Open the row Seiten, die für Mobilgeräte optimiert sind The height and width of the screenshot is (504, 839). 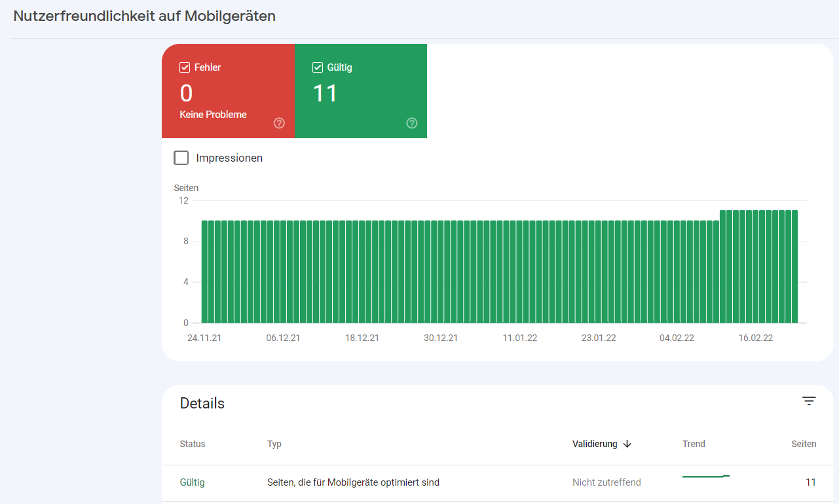[354, 482]
